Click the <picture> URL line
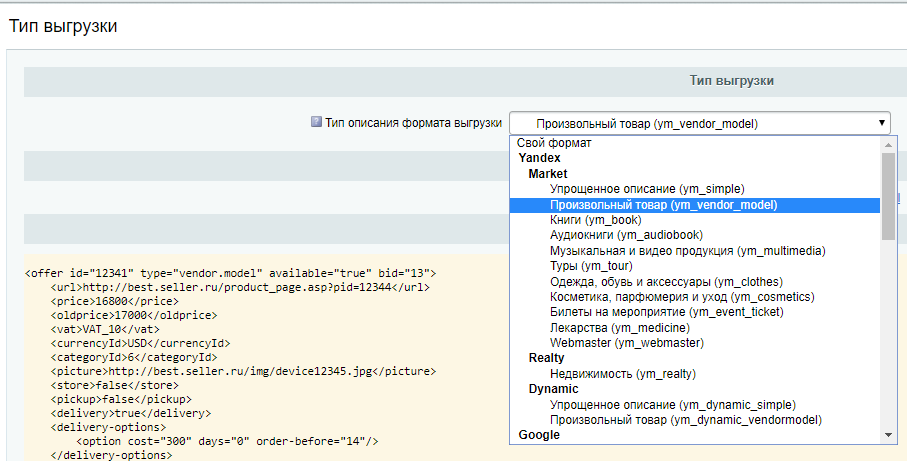 click(243, 371)
